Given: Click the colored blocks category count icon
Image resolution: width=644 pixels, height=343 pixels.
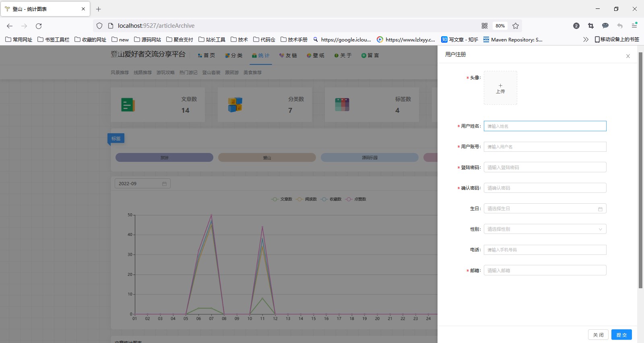Looking at the screenshot, I should tap(235, 105).
